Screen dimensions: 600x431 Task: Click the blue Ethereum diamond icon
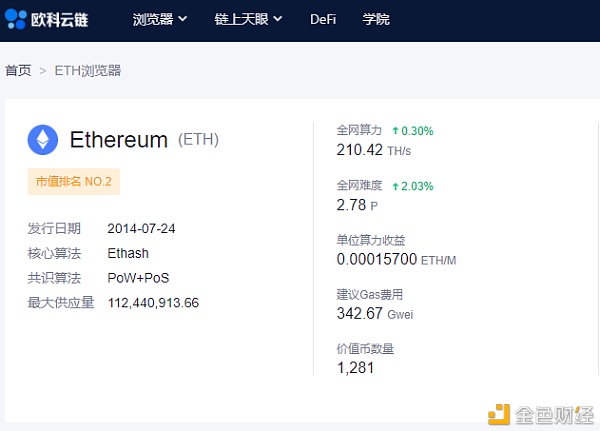pyautogui.click(x=43, y=140)
